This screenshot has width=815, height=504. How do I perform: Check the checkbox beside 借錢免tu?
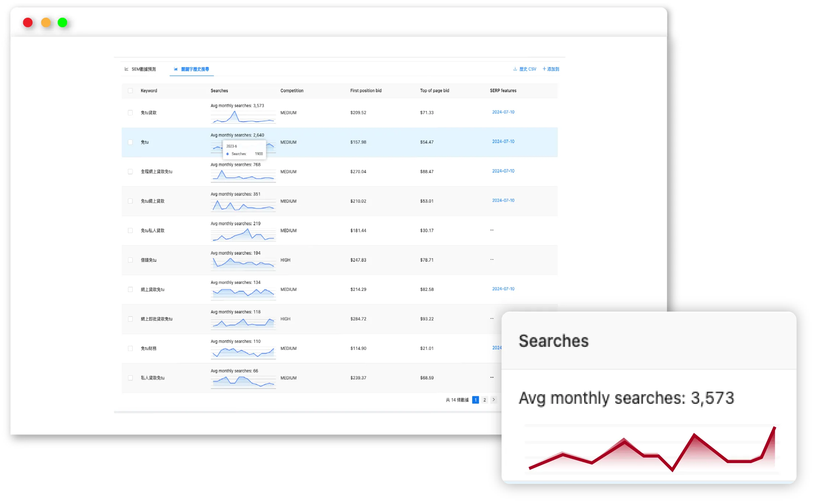tap(130, 260)
